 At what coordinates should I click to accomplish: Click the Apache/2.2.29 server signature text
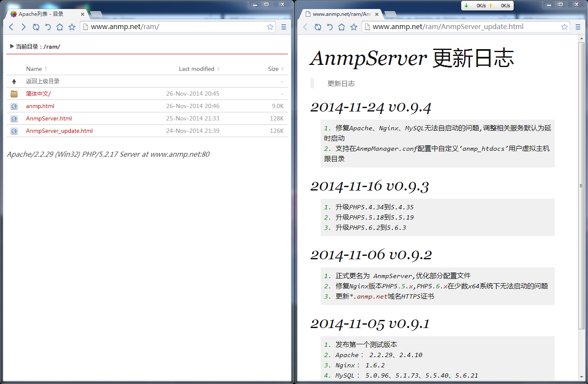(108, 154)
